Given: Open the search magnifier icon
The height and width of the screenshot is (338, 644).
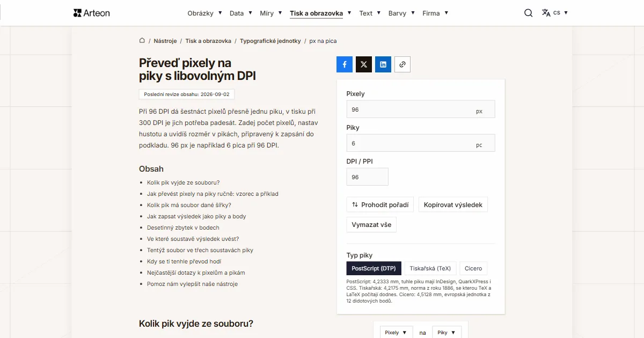Looking at the screenshot, I should pyautogui.click(x=529, y=13).
